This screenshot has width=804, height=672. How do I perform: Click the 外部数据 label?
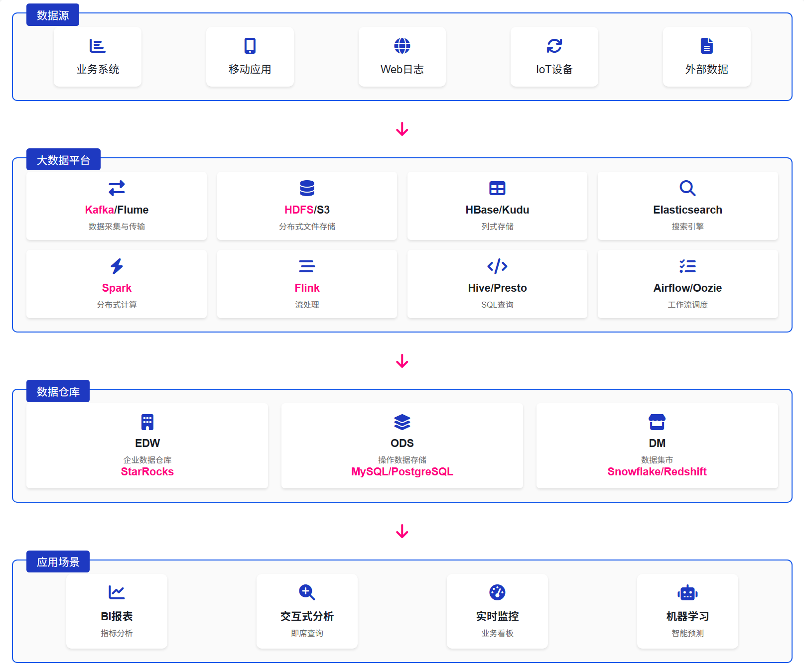coord(707,69)
